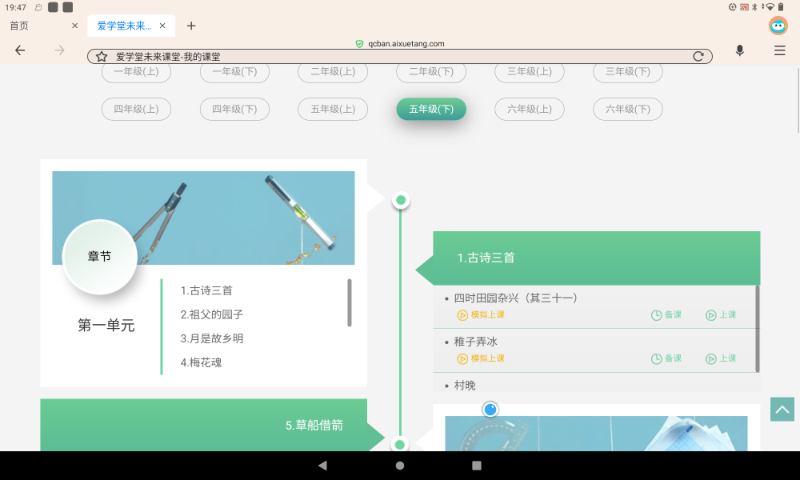The image size is (800, 480).
Task: Open chapter 3.月是故乡明
Action: coord(212,339)
